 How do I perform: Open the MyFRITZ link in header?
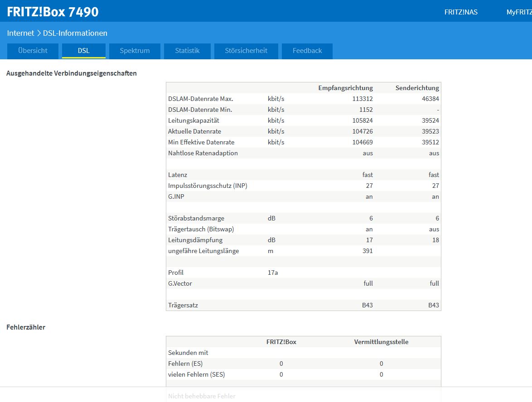(519, 12)
